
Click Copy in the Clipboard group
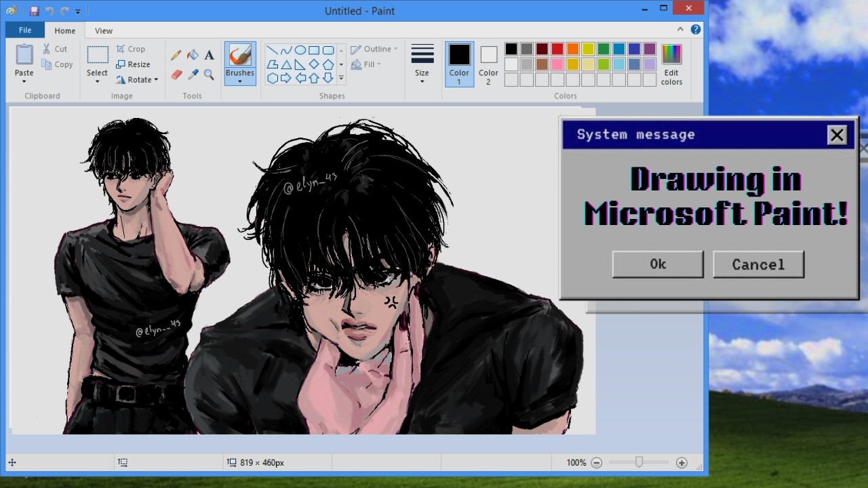coord(57,64)
